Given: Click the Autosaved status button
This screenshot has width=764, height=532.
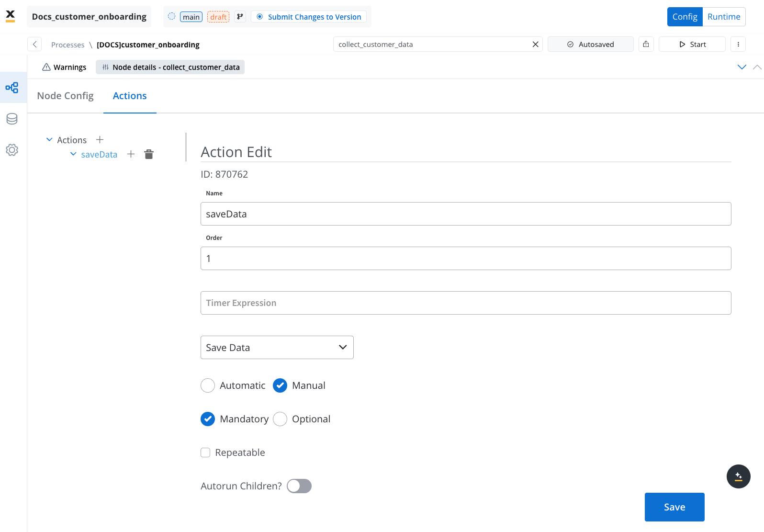Looking at the screenshot, I should click(590, 44).
